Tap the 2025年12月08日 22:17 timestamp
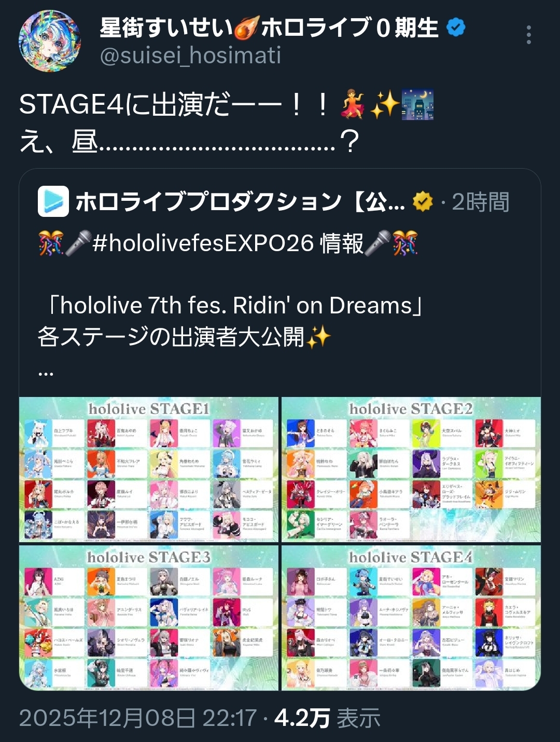The height and width of the screenshot is (742, 560). [x=138, y=718]
